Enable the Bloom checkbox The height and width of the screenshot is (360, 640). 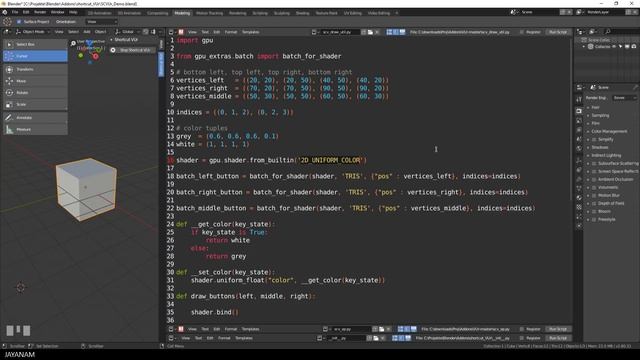coord(594,211)
